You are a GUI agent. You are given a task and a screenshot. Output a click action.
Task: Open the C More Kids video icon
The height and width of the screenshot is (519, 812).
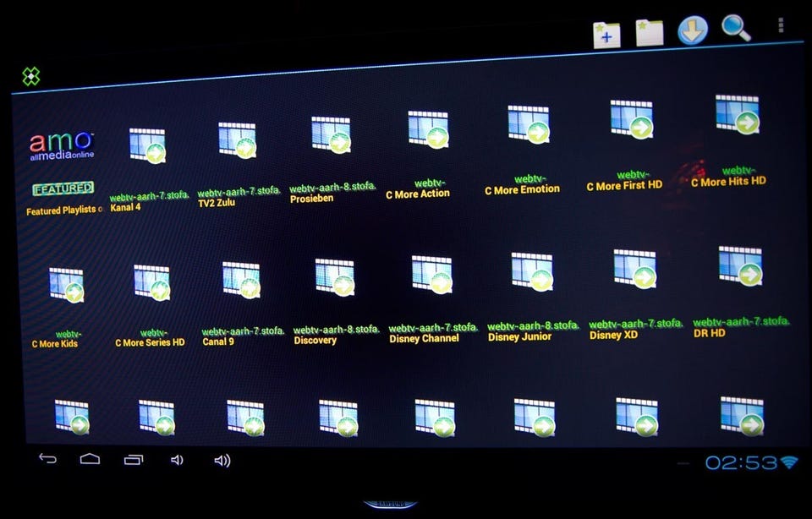tap(67, 285)
